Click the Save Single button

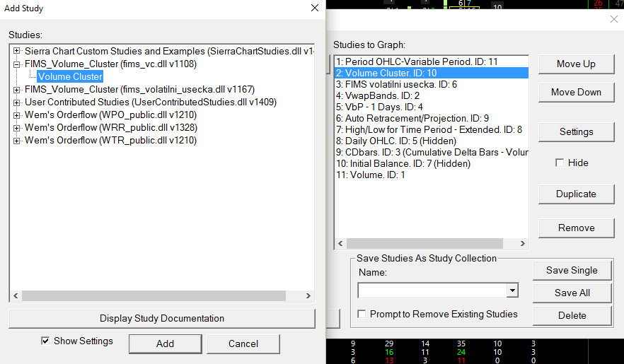pyautogui.click(x=572, y=270)
